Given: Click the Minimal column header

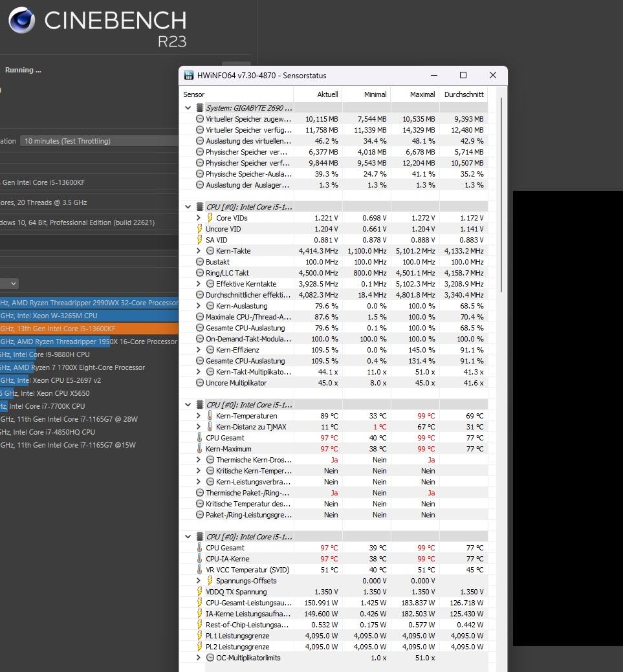Looking at the screenshot, I should 366,94.
